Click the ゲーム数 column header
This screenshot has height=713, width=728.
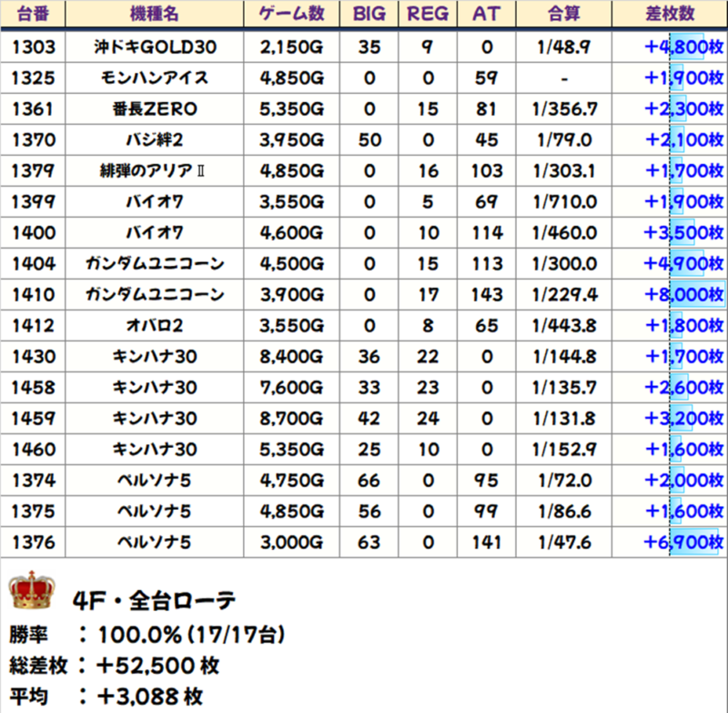(291, 14)
